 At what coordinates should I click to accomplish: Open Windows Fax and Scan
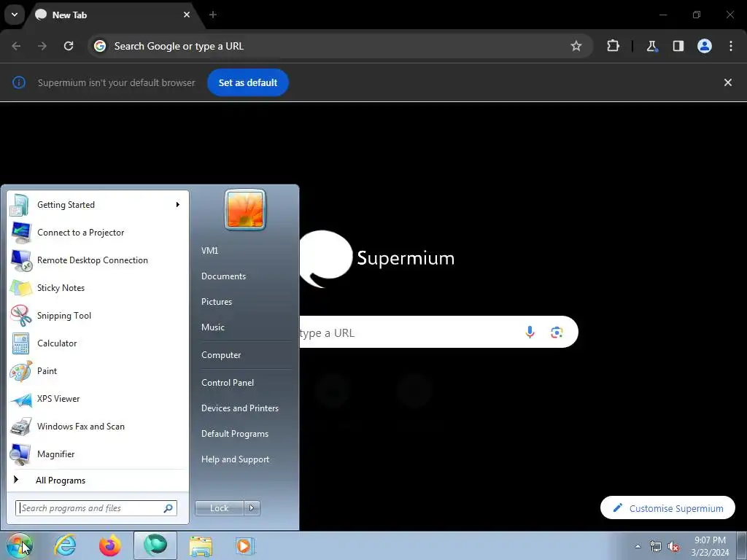(x=98, y=426)
